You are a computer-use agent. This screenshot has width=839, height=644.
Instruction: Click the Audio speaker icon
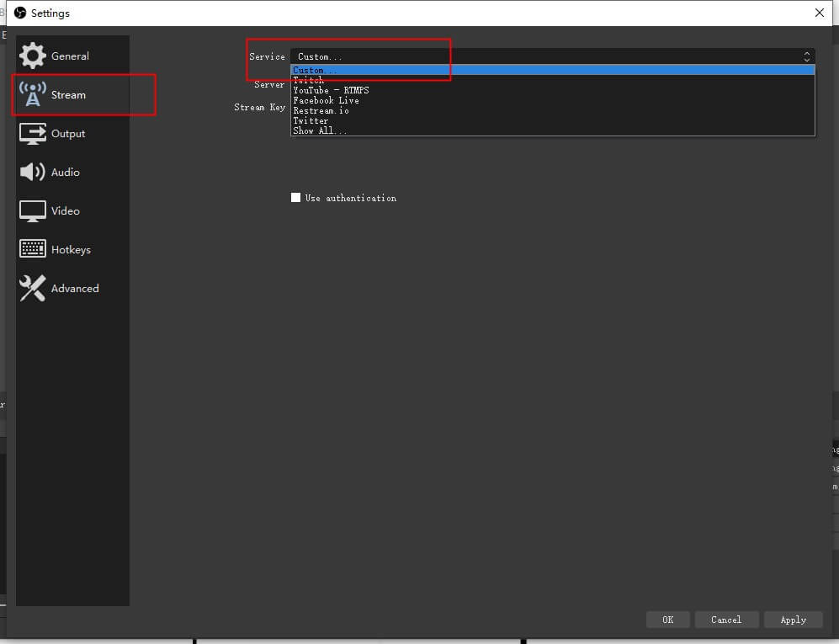tap(32, 172)
